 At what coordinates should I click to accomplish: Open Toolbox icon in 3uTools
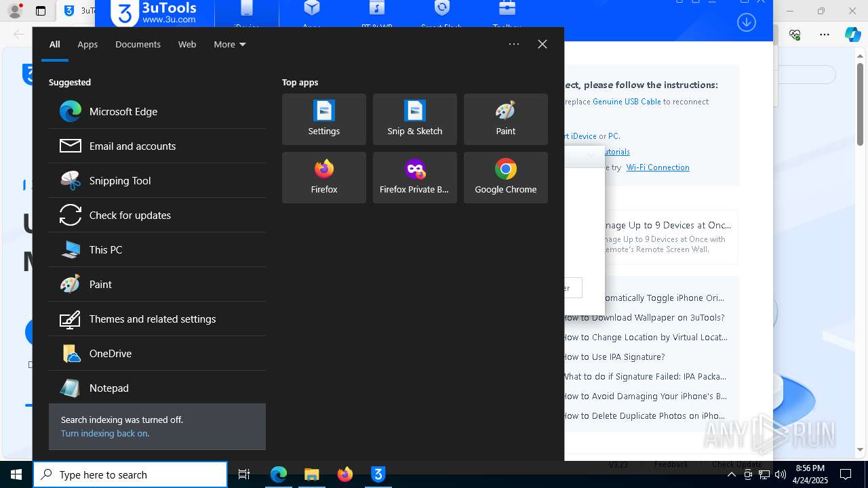[x=507, y=14]
